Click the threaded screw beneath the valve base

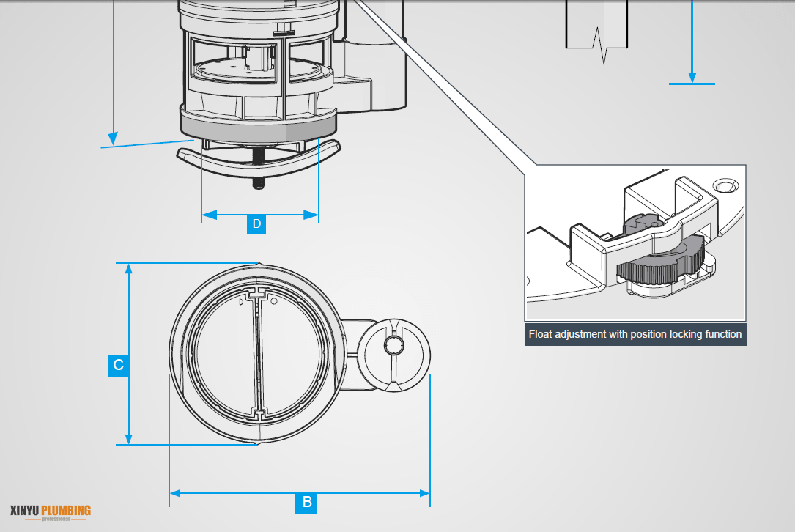(259, 169)
